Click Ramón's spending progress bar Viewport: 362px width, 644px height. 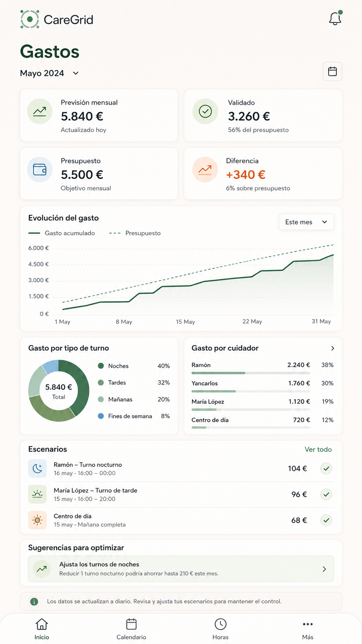(251, 373)
